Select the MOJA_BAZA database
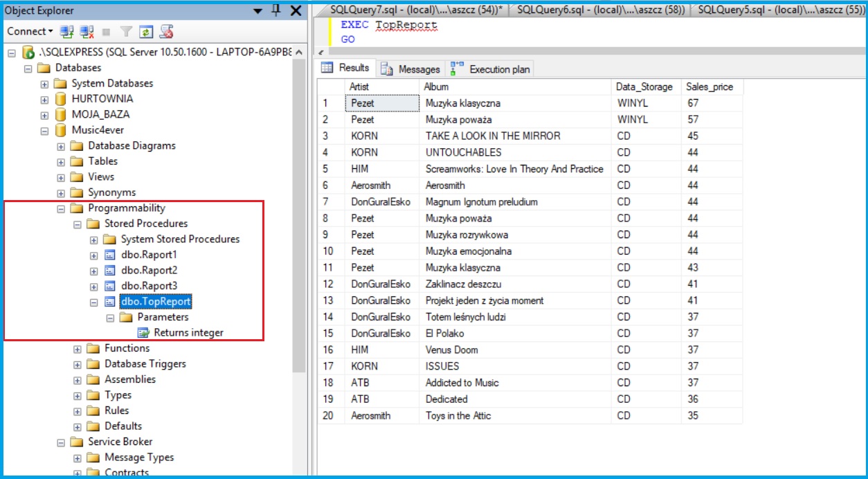868x479 pixels. [x=100, y=114]
